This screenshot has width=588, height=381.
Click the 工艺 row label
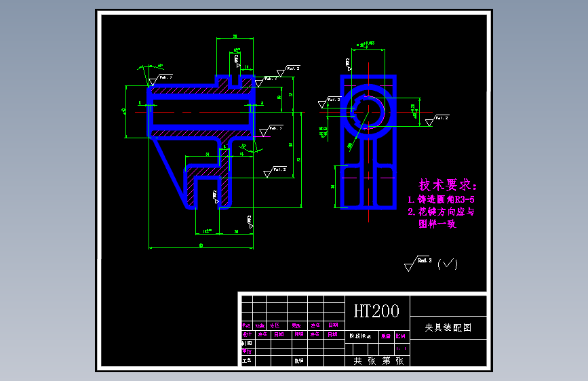coord(247,361)
